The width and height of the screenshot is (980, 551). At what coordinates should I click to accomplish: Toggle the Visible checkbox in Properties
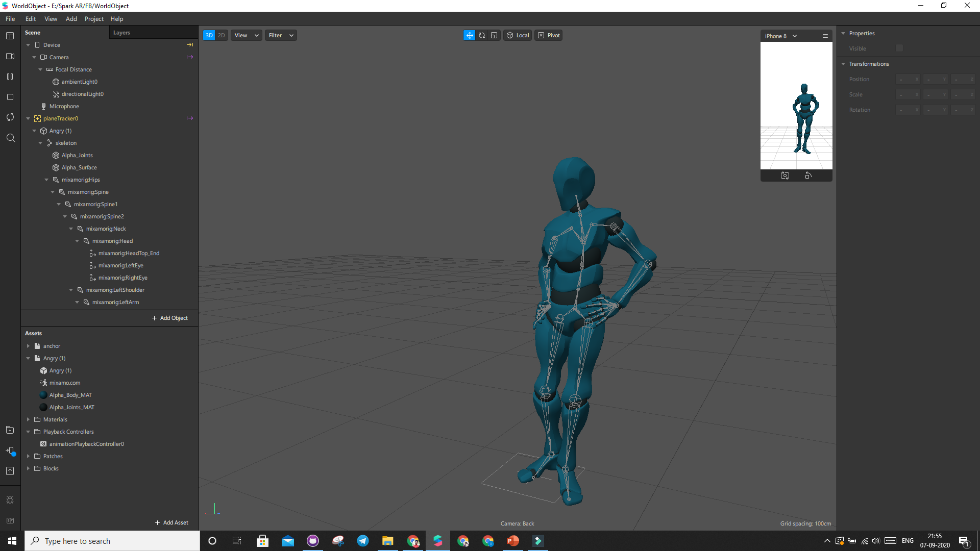pyautogui.click(x=899, y=48)
